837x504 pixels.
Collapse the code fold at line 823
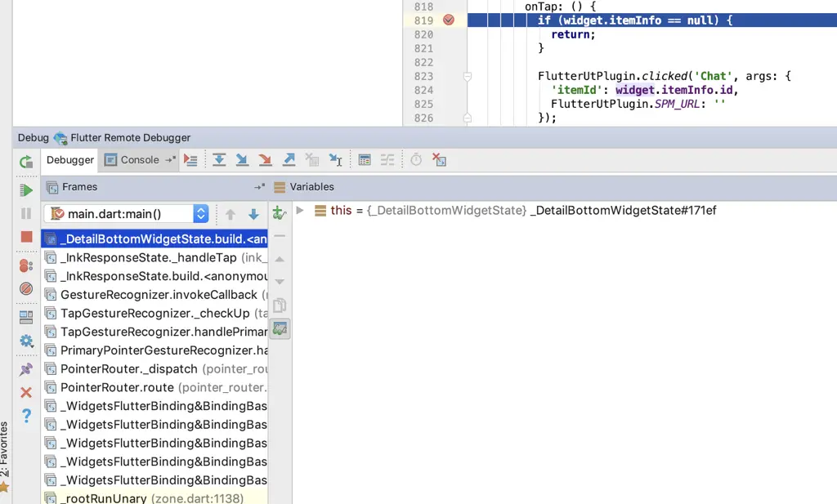pyautogui.click(x=467, y=76)
